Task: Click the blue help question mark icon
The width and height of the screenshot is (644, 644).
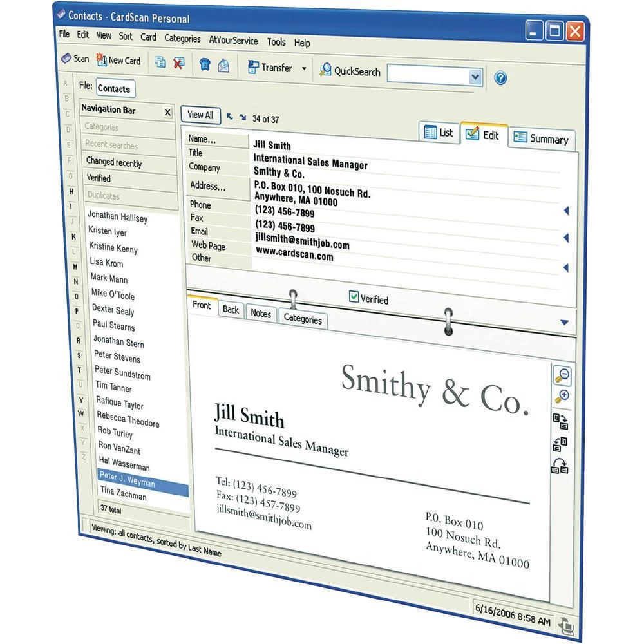Action: tap(500, 79)
